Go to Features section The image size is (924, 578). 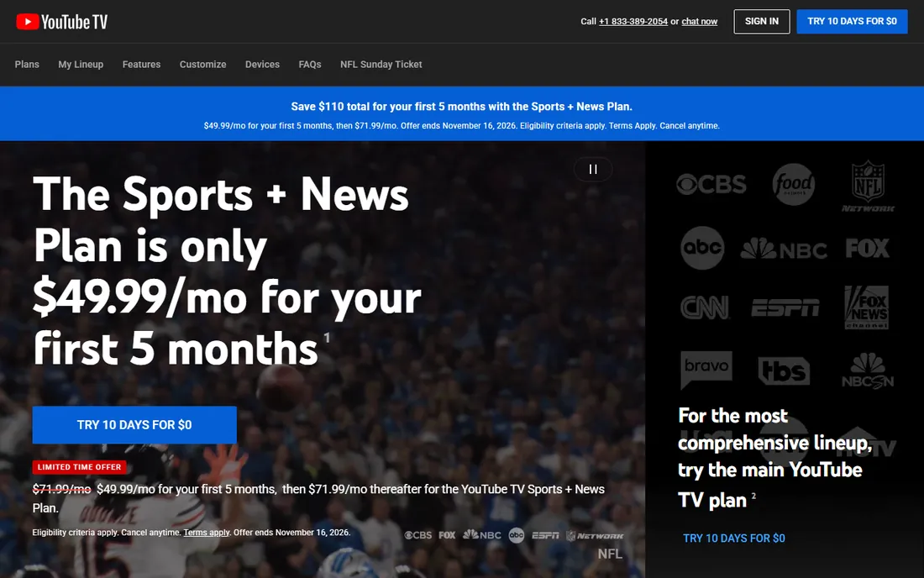tap(141, 64)
